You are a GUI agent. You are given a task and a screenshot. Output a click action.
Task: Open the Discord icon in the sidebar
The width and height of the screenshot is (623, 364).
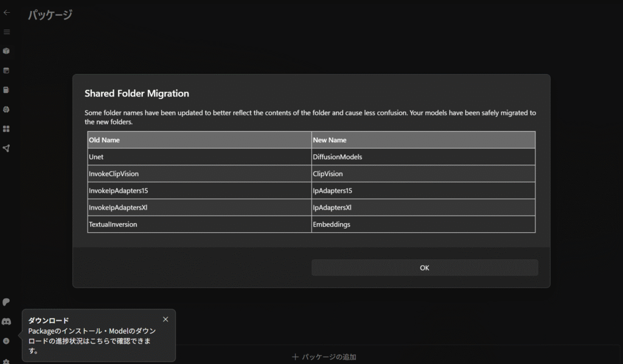(7, 321)
